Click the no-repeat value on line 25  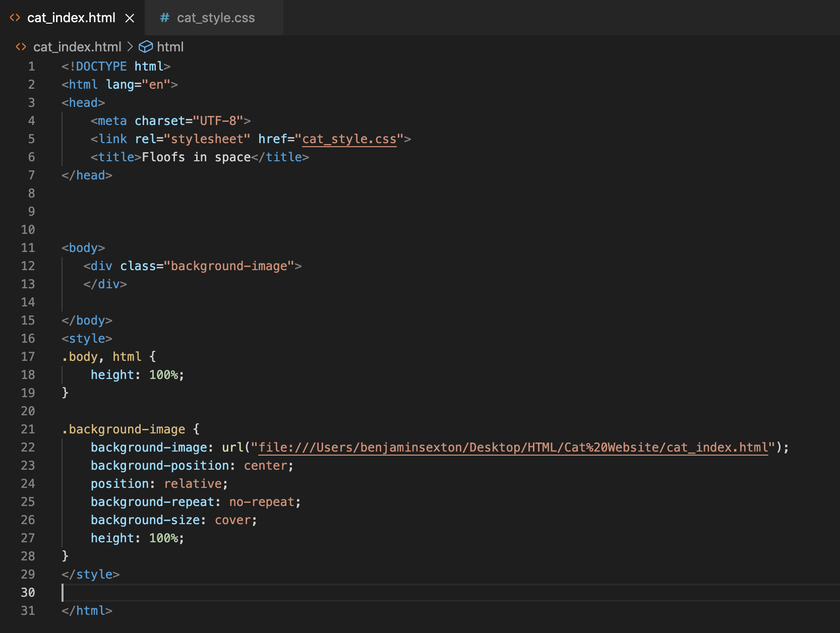coord(261,501)
